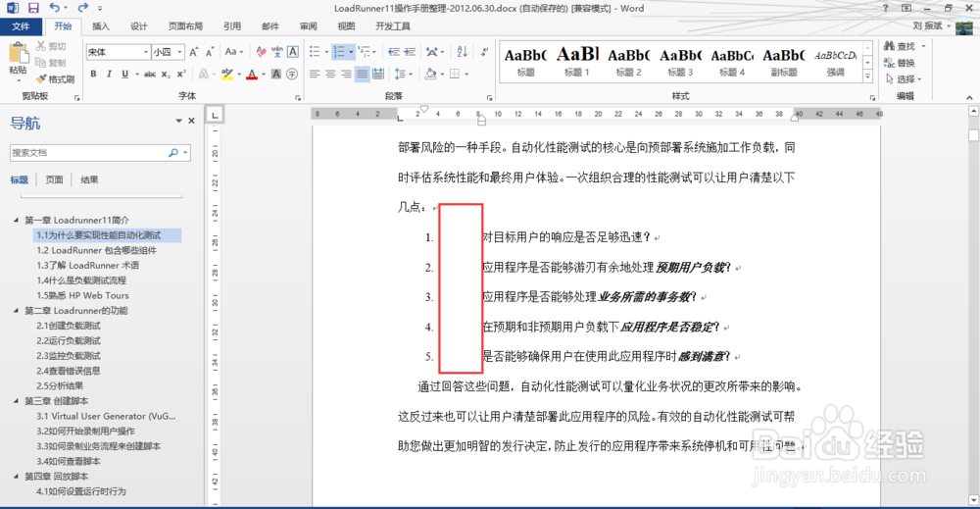Viewport: 980px width, 509px height.
Task: Apply the 标题 1 style
Action: coord(577,61)
